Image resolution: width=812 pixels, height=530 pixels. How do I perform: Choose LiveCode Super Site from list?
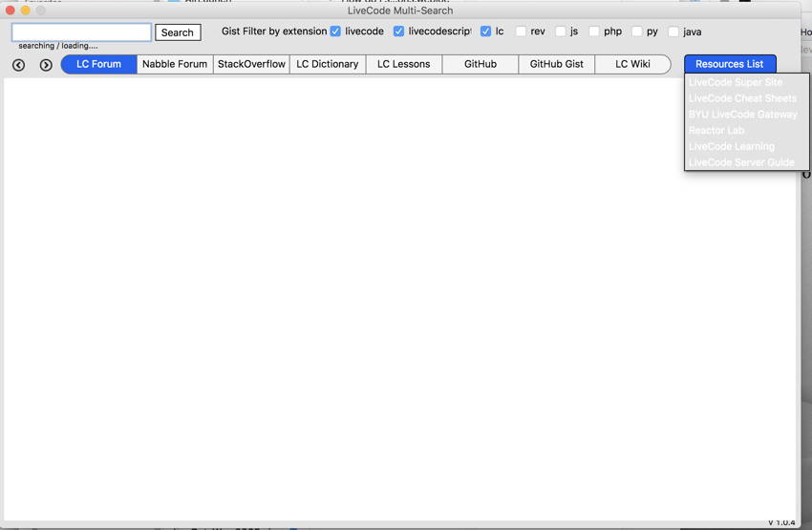pyautogui.click(x=735, y=82)
